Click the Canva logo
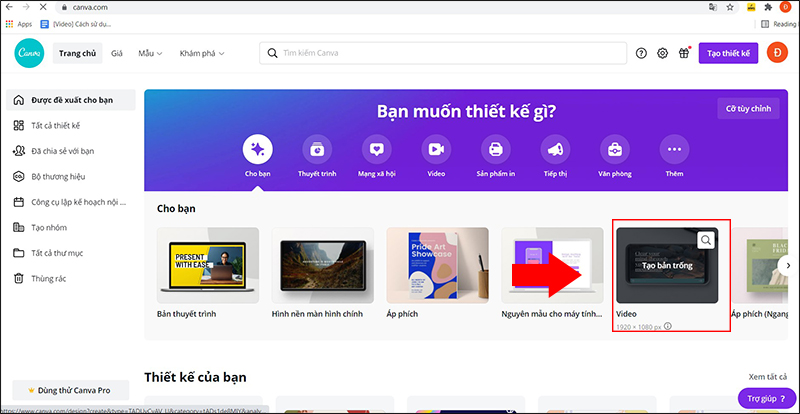 [29, 53]
